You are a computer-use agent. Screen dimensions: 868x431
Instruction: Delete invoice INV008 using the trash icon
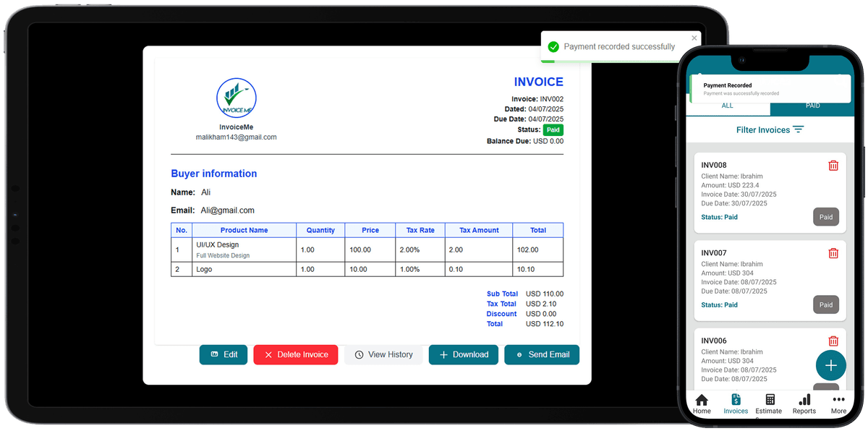click(833, 165)
